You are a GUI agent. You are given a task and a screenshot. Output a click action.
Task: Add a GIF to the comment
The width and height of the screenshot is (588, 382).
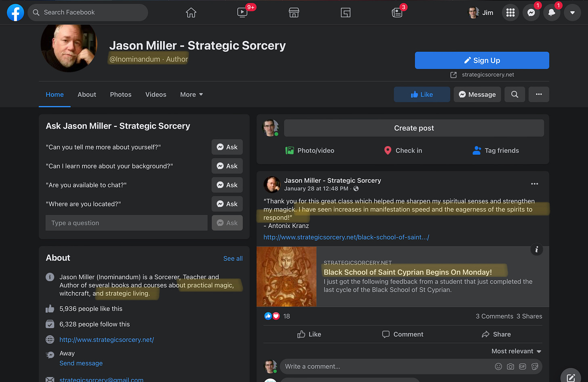point(523,367)
